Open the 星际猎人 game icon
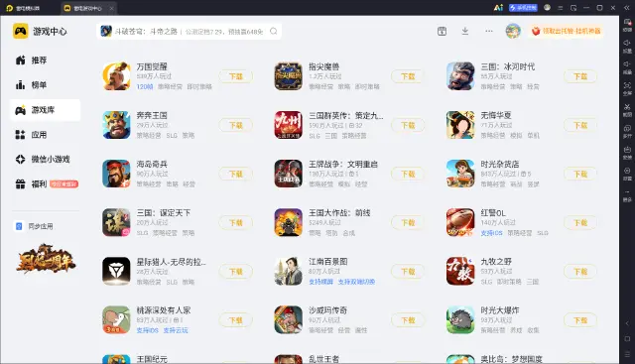This screenshot has width=635, height=364. 116,272
